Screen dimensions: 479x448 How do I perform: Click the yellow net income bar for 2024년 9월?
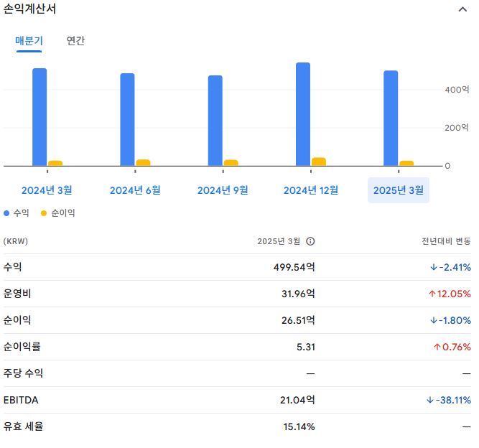click(x=231, y=163)
